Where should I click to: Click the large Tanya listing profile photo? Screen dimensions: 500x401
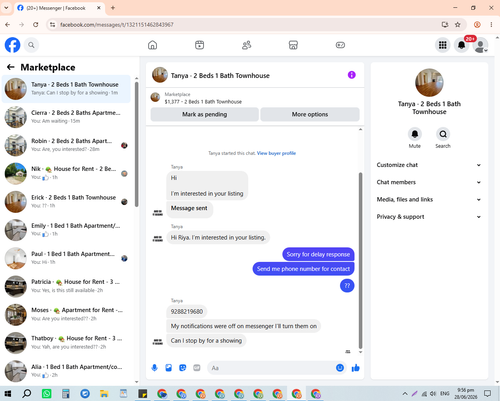point(429,83)
